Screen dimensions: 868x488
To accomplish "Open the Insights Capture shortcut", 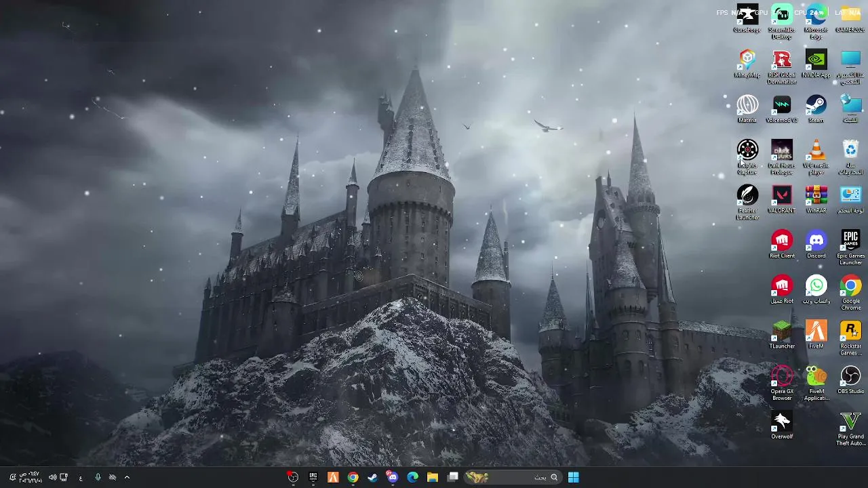I will [x=747, y=157].
